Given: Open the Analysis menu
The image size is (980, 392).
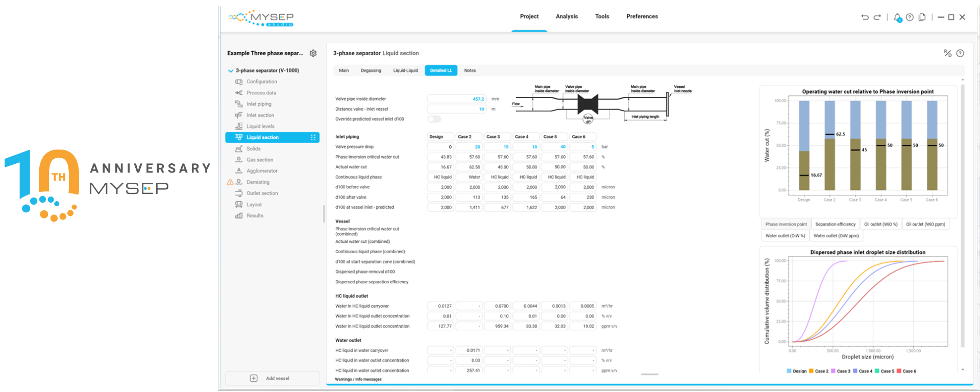Looking at the screenshot, I should [567, 16].
